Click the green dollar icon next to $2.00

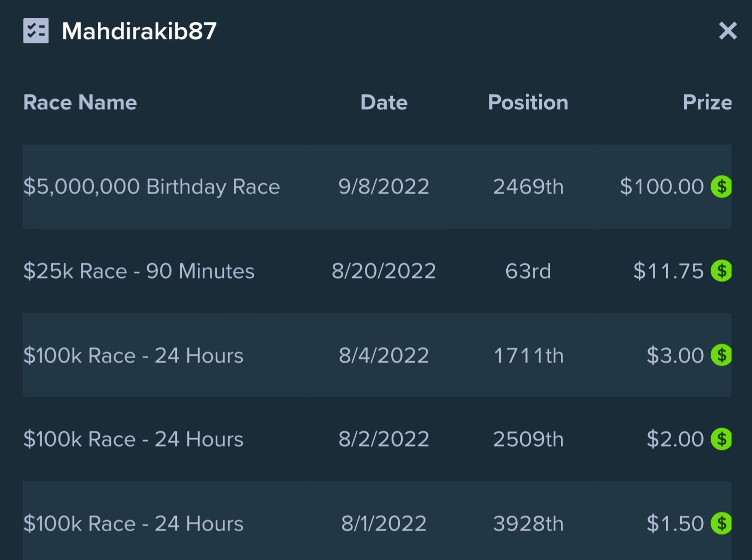coord(721,439)
